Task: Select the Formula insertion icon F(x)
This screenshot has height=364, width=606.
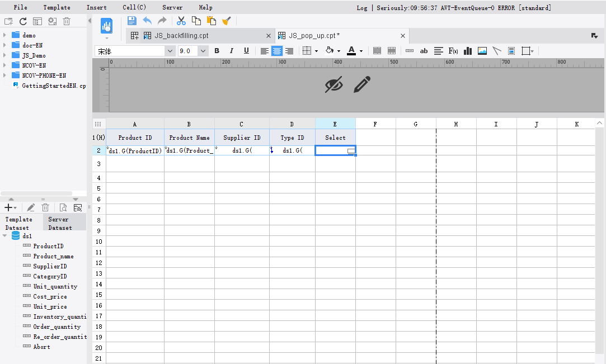Action: click(452, 51)
